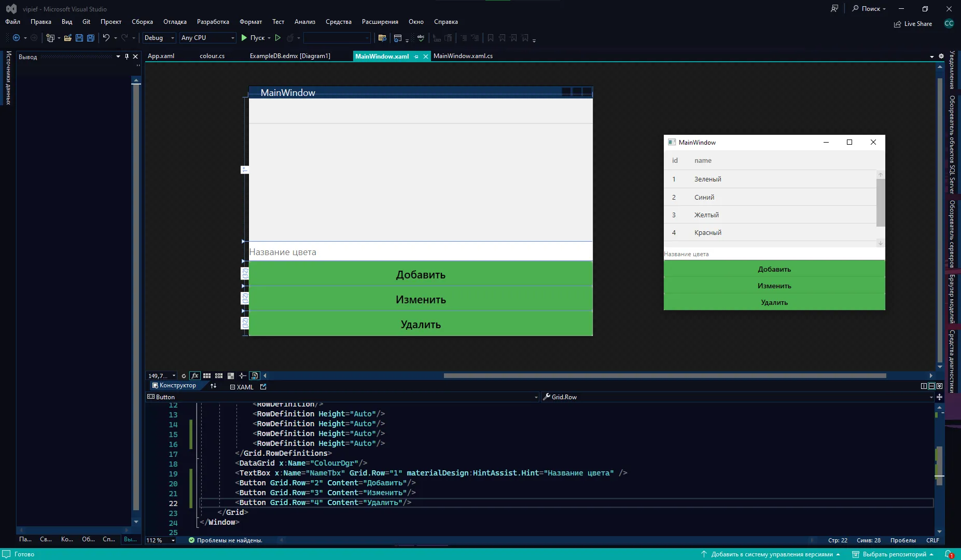Toggle show snap grid icon in designer

pos(207,376)
